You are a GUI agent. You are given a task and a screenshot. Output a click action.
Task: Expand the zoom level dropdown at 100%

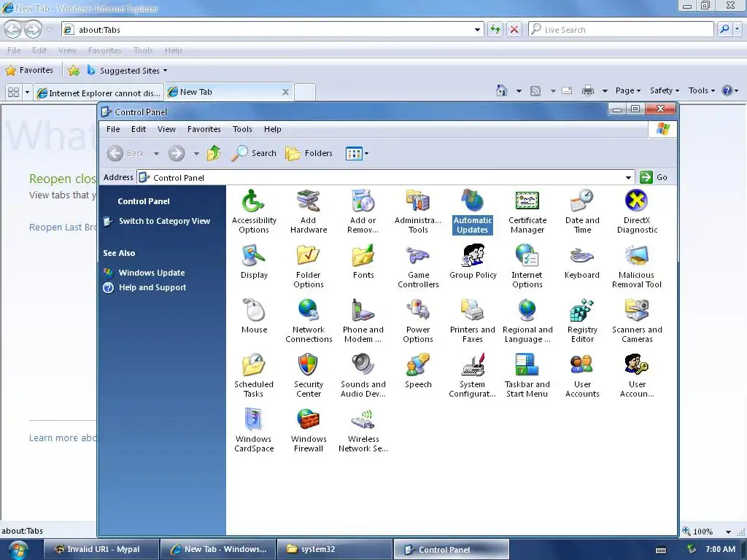point(728,532)
